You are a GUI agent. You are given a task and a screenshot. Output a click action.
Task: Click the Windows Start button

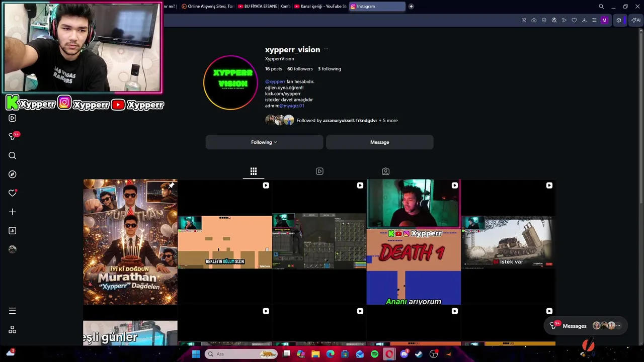196,354
